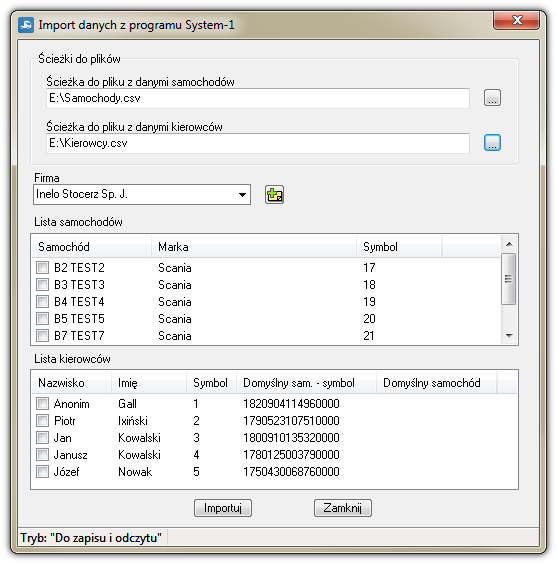Click the Kierowcy.csv path input field
Viewport: 557px width, 564px height.
pos(258,143)
